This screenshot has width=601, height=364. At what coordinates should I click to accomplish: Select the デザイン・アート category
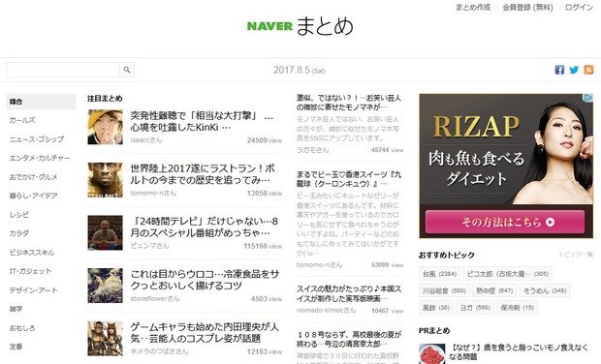pyautogui.click(x=33, y=290)
